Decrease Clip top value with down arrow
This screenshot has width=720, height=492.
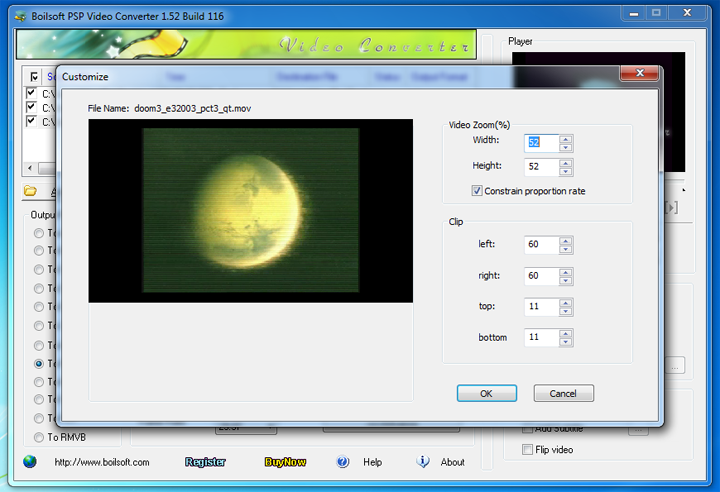(x=566, y=311)
